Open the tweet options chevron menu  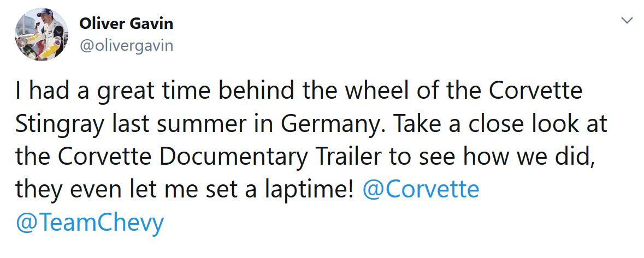click(628, 21)
